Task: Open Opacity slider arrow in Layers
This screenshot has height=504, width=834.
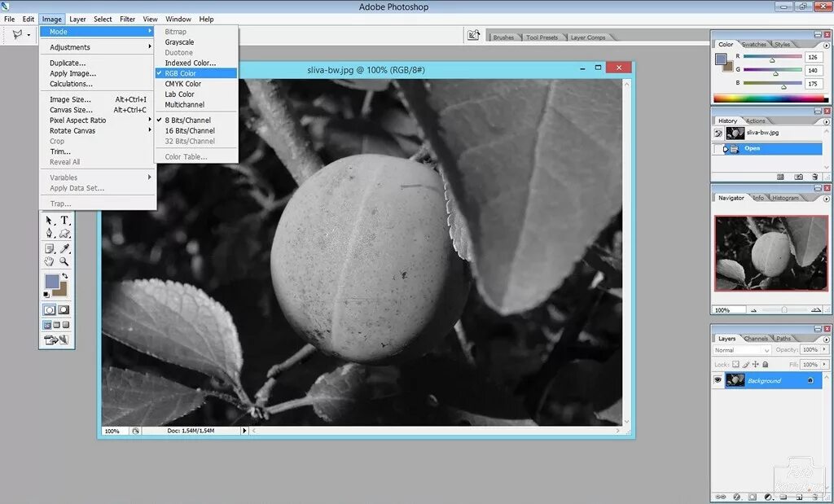Action: click(x=825, y=349)
